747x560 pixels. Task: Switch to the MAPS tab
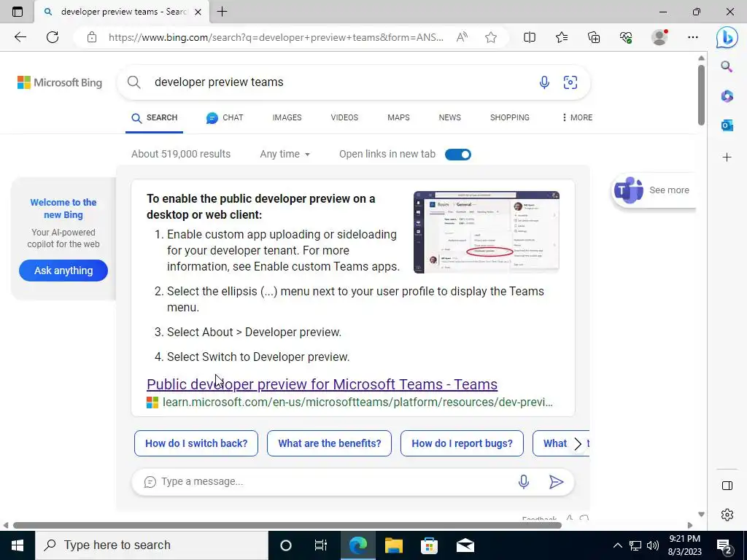[x=398, y=117]
